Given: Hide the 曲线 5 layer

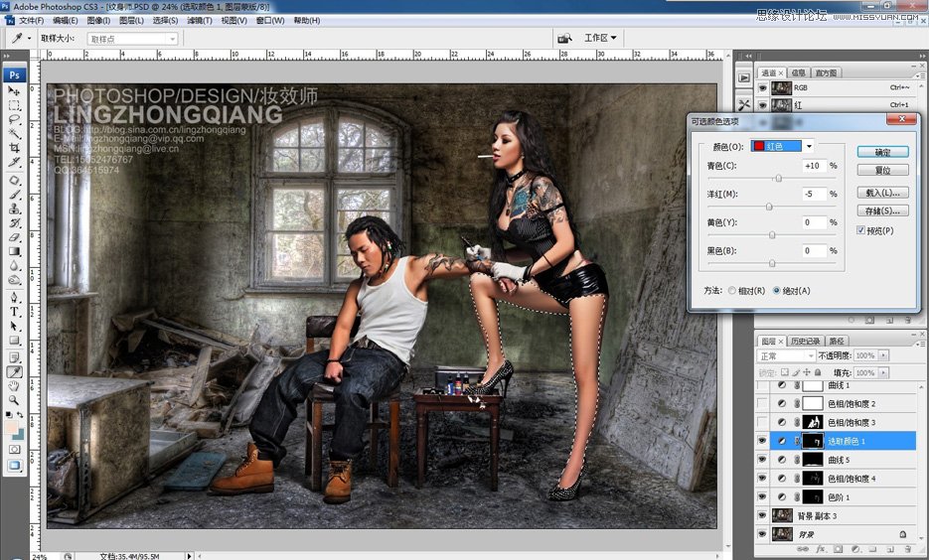Looking at the screenshot, I should (x=762, y=460).
